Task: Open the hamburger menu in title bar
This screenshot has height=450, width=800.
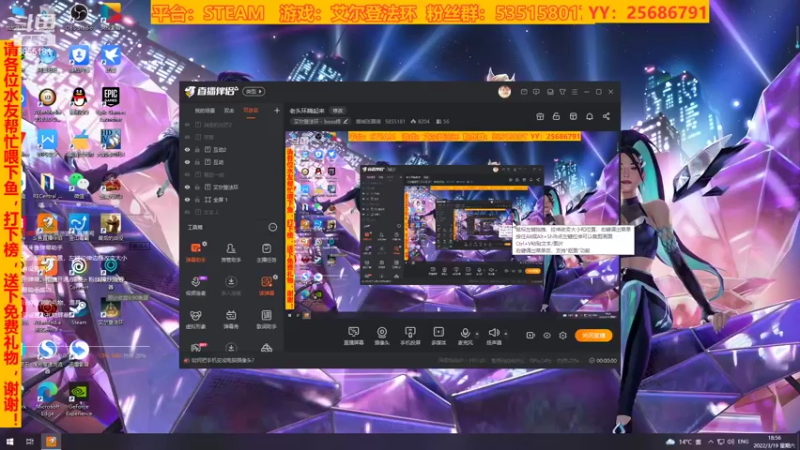Action: pos(574,92)
